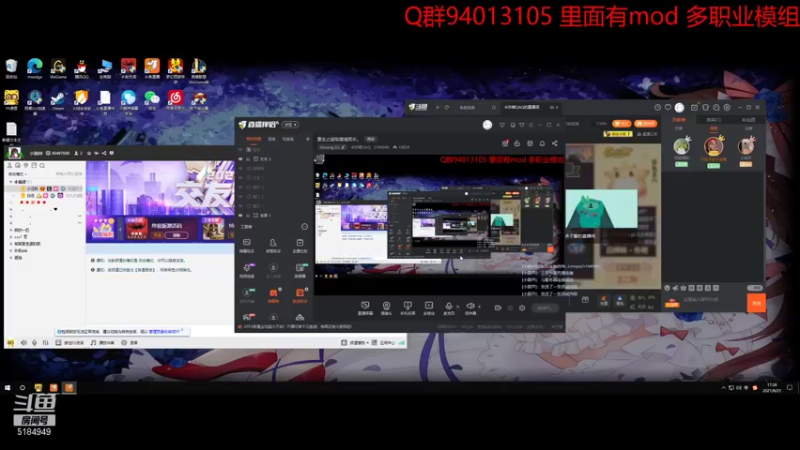Mute the microphone in stream companion
The width and height of the screenshot is (800, 450).
448,306
